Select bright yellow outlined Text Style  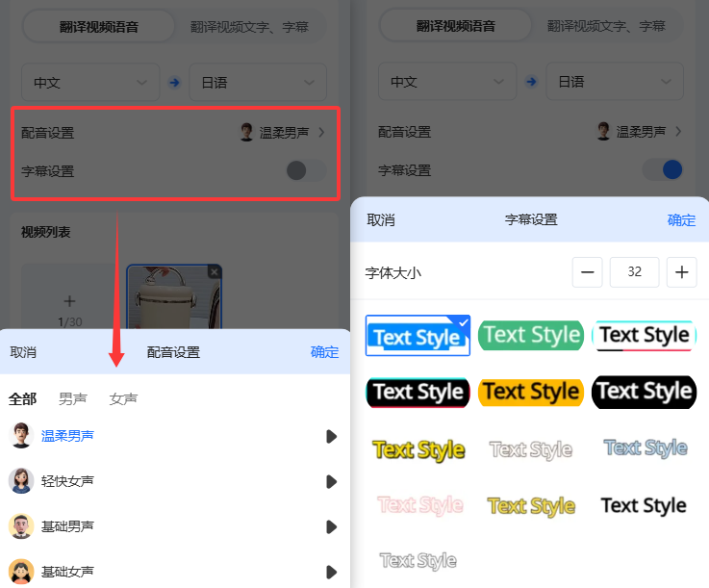tap(418, 449)
